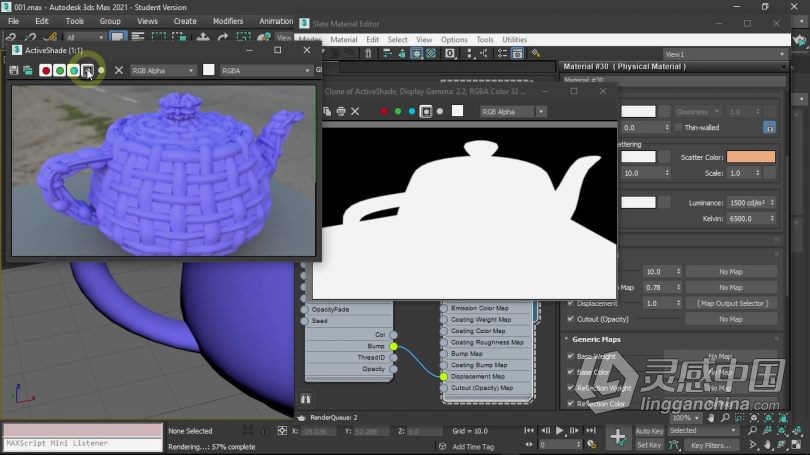This screenshot has height=455, width=810.
Task: Open RGB Alpha dropdown in ActiveShade window
Action: point(163,70)
